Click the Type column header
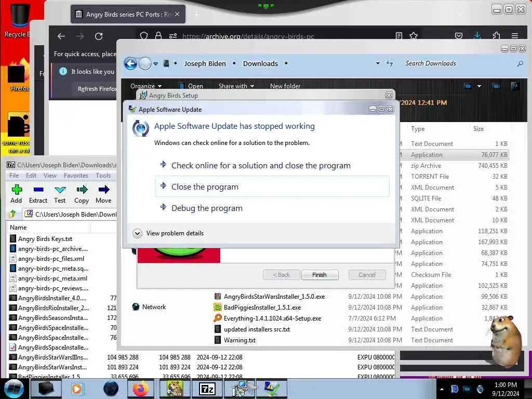Viewport: 532px width, 399px height. tap(418, 129)
